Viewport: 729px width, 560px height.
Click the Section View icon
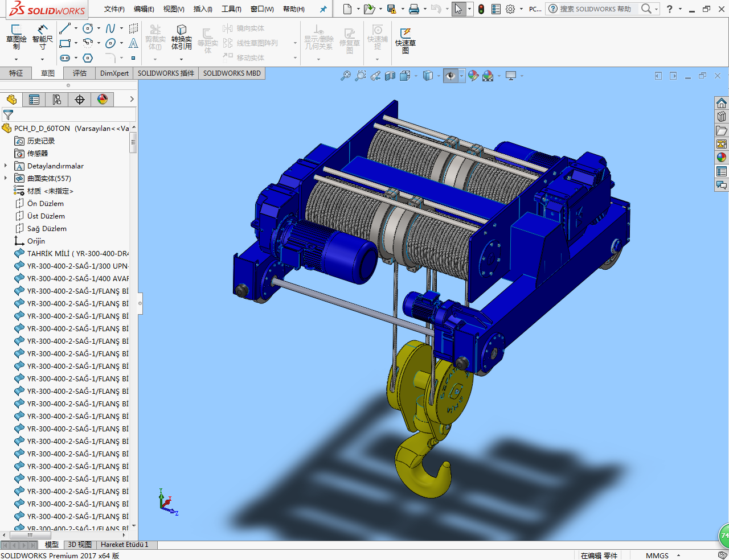point(390,76)
